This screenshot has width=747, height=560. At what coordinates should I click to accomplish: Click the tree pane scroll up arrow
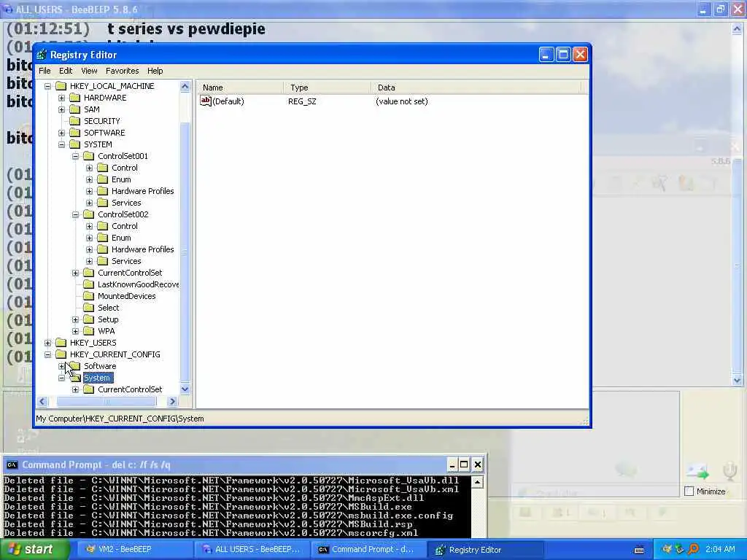click(x=185, y=86)
